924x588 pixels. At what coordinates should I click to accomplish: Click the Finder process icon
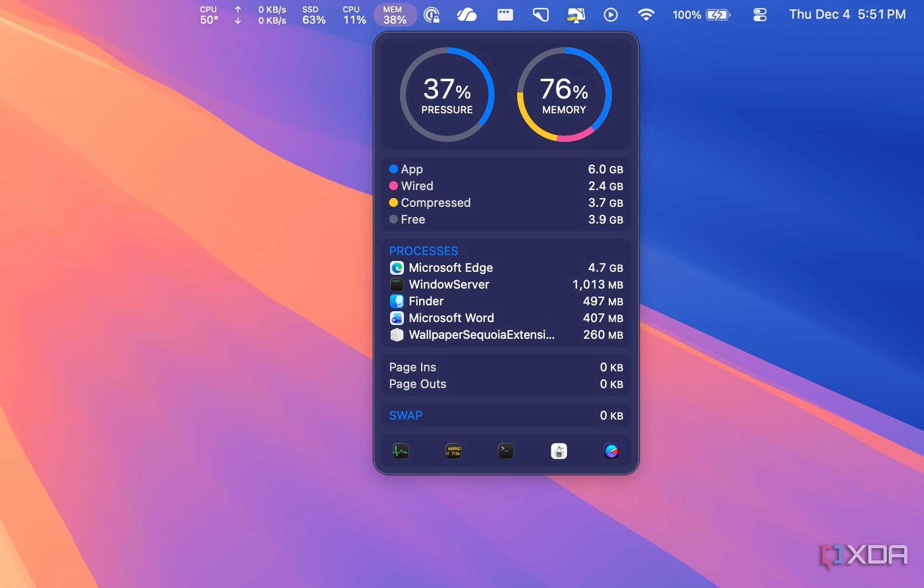pos(397,301)
